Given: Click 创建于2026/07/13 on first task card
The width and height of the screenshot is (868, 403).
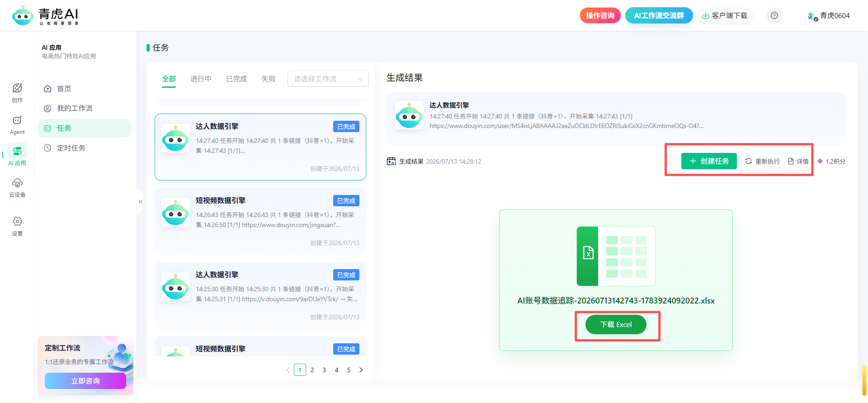Looking at the screenshot, I should point(335,169).
